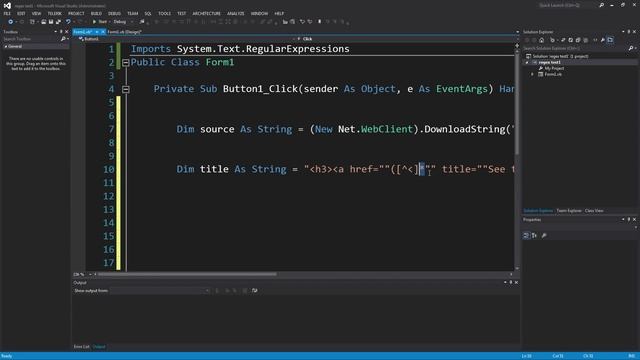The image size is (640, 360).
Task: Toggle word wrap icon in Output panel
Action: tap(255, 291)
